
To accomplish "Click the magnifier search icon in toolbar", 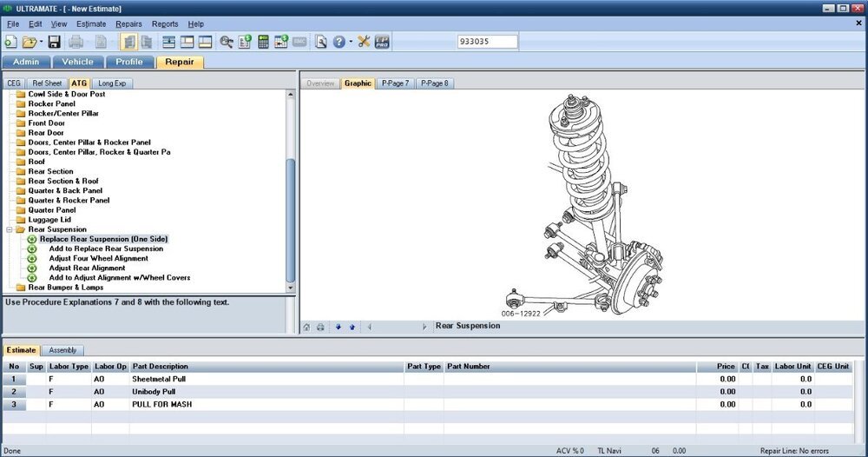I will pyautogui.click(x=227, y=42).
